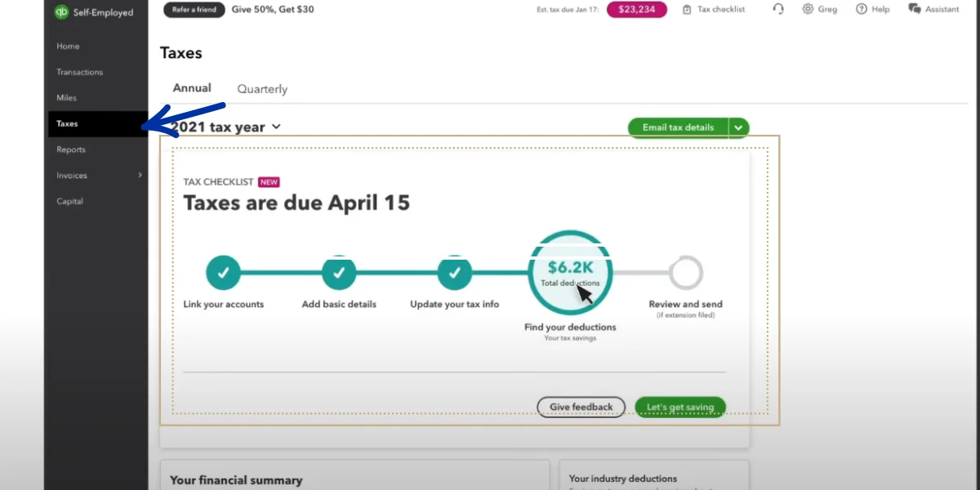Click the Greg settings gear icon

(808, 9)
